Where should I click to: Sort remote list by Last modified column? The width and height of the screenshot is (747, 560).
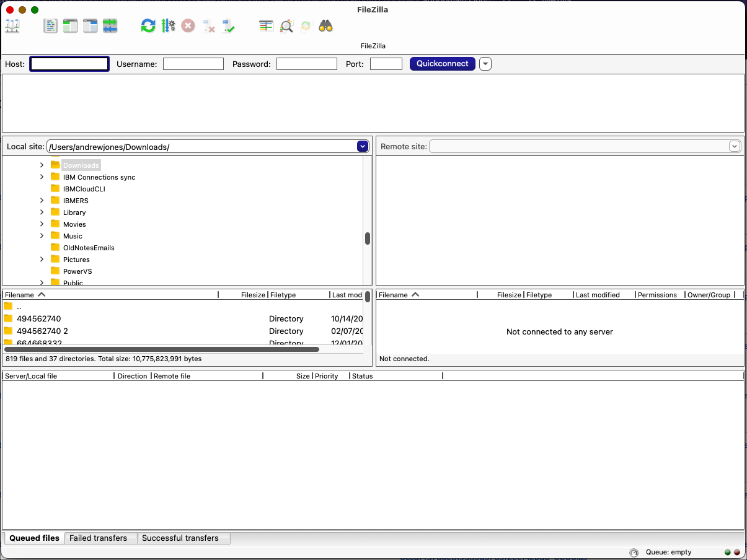click(x=604, y=295)
